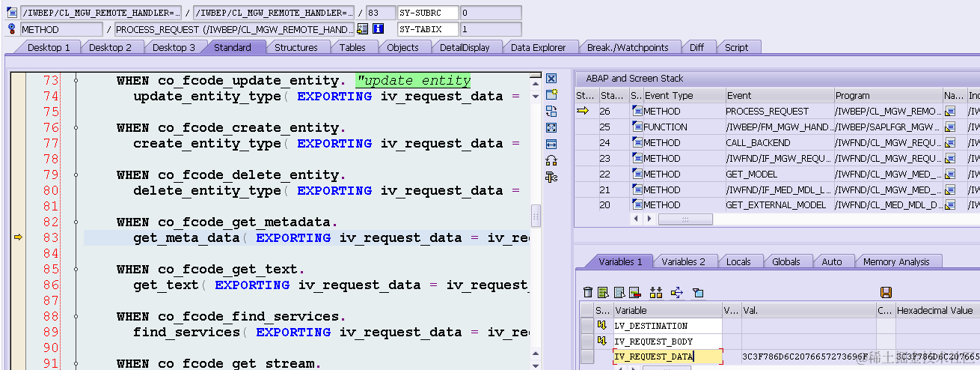Click the code folding marker at line 73
This screenshot has height=370, width=980.
point(76,80)
